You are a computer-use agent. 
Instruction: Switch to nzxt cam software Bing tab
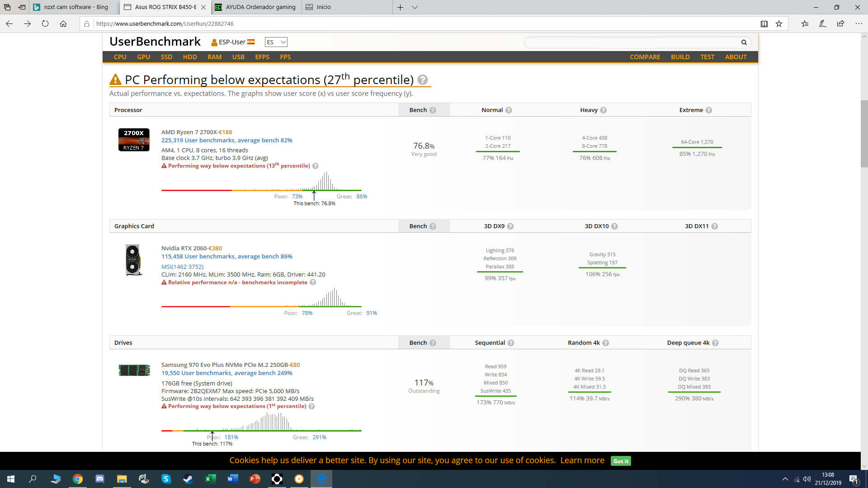click(73, 7)
